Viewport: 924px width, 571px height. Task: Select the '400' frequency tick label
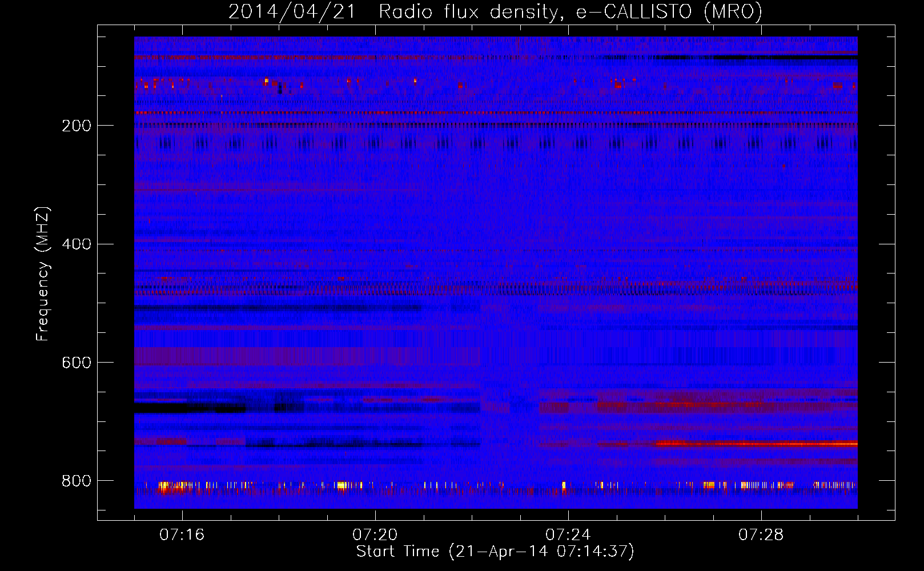(x=77, y=244)
